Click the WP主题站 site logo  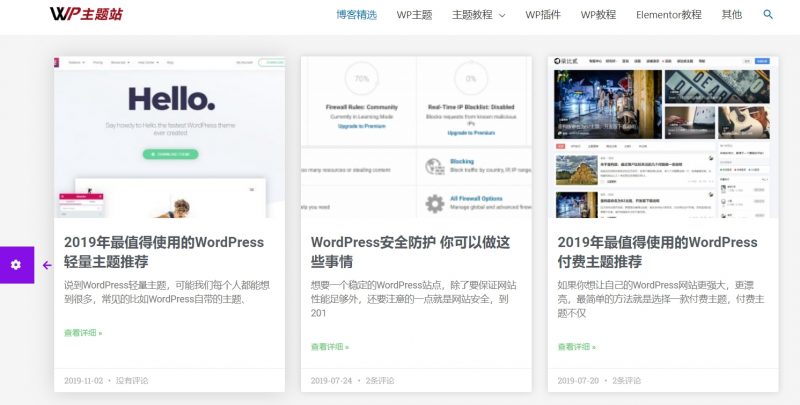[x=86, y=15]
